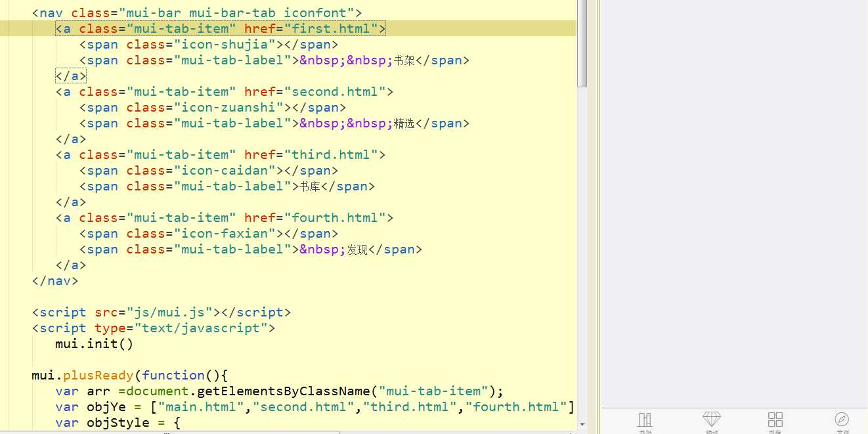Click the dotted-outlined closing </a> tag

(71, 76)
